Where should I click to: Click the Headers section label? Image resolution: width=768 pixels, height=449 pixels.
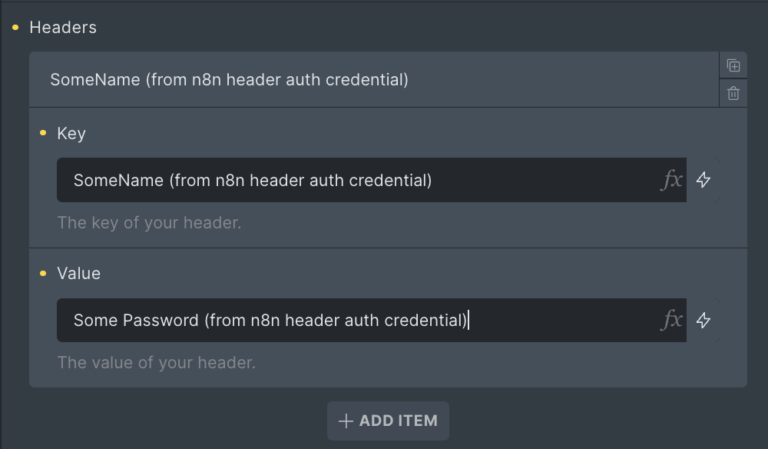tap(63, 28)
